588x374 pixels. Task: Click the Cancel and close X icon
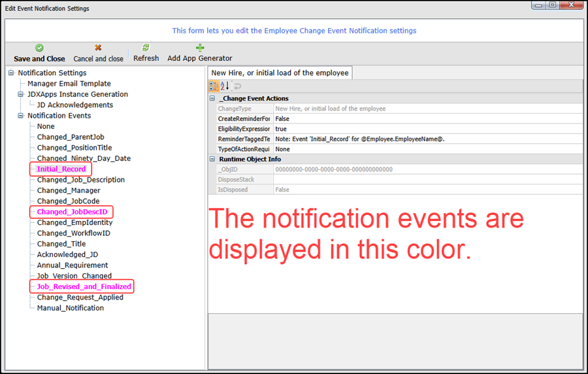98,48
